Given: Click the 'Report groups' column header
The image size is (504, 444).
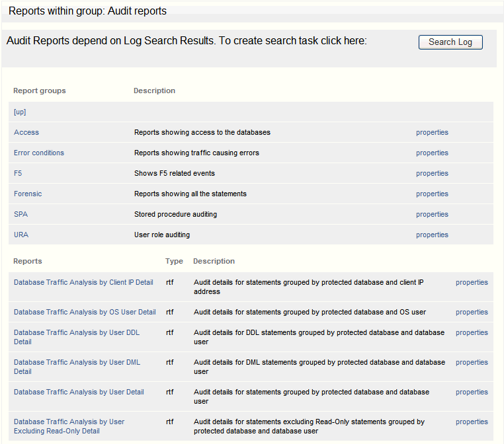Looking at the screenshot, I should coord(40,91).
